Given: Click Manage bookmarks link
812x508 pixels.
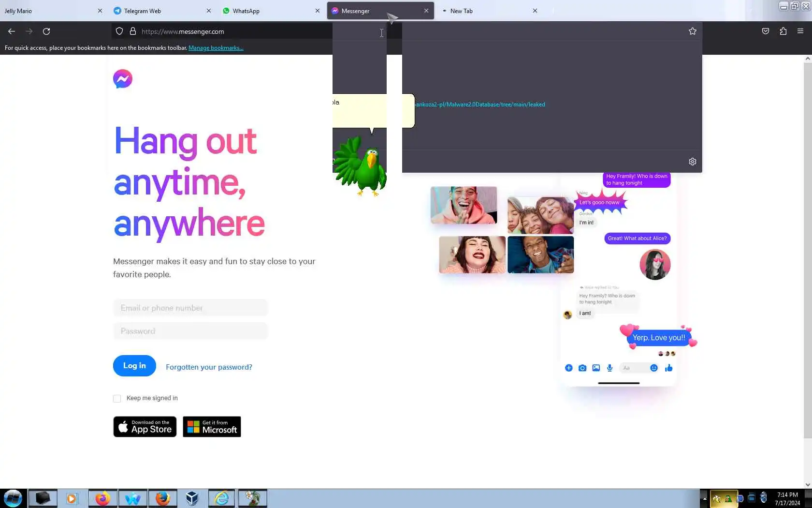Looking at the screenshot, I should click(216, 48).
